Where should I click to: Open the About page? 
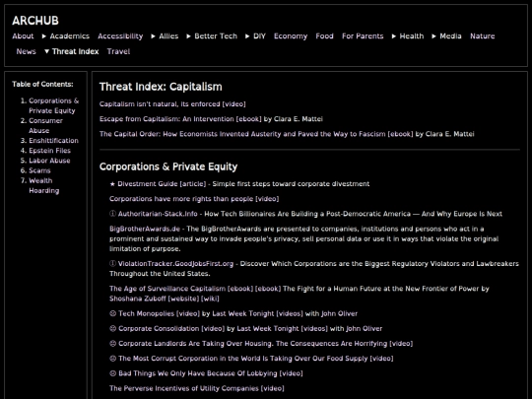(23, 36)
